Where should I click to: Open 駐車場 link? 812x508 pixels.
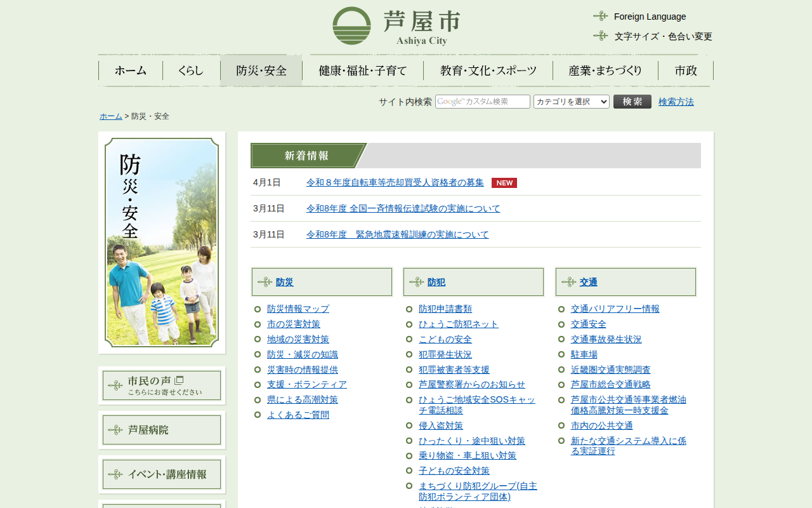[584, 354]
